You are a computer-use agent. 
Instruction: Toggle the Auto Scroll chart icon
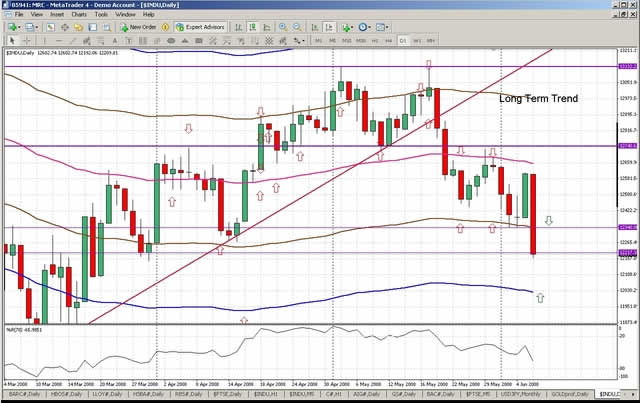pyautogui.click(x=315, y=27)
